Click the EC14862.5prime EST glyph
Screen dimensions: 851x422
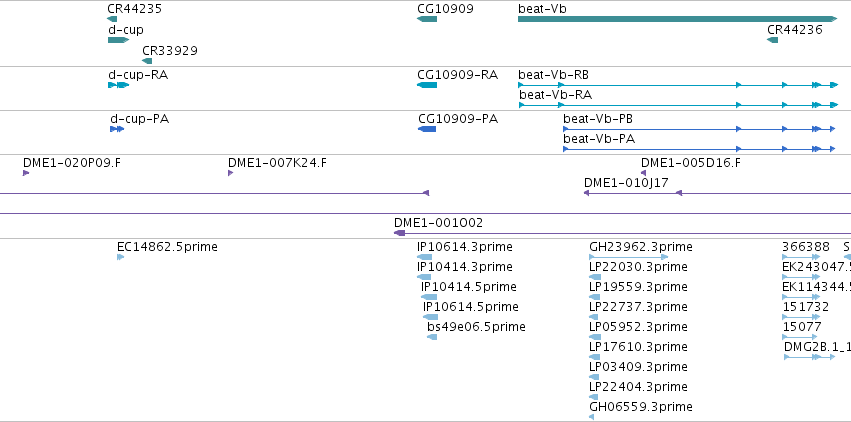click(x=120, y=257)
